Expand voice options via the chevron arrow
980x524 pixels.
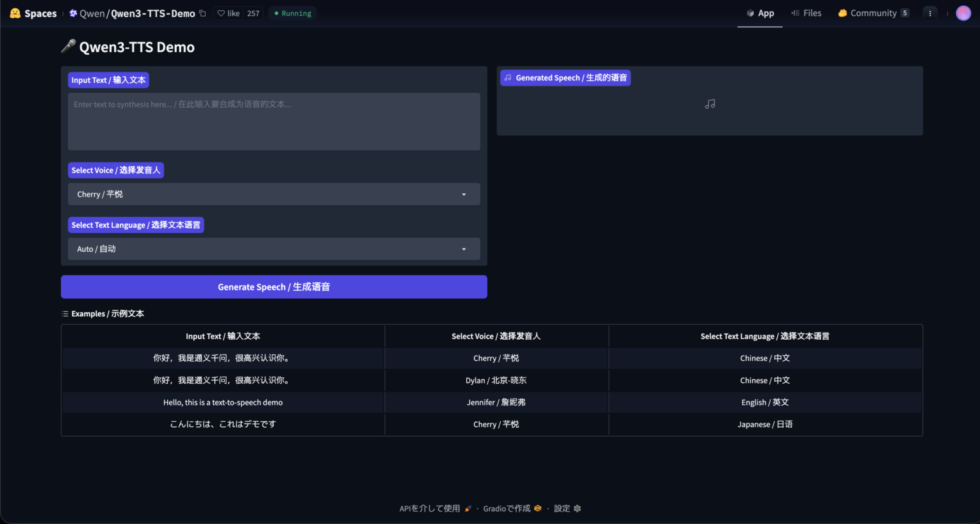[463, 194]
